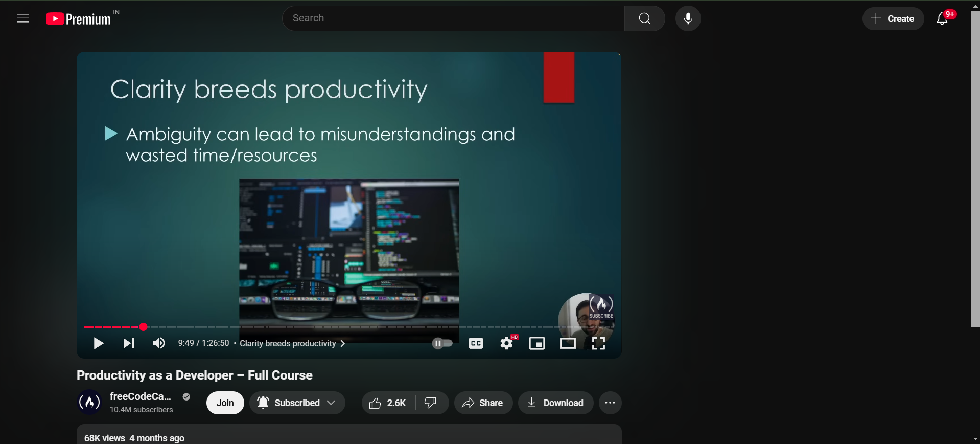Screen dimensions: 980x444
Task: Search with your voice microphone
Action: tap(688, 18)
